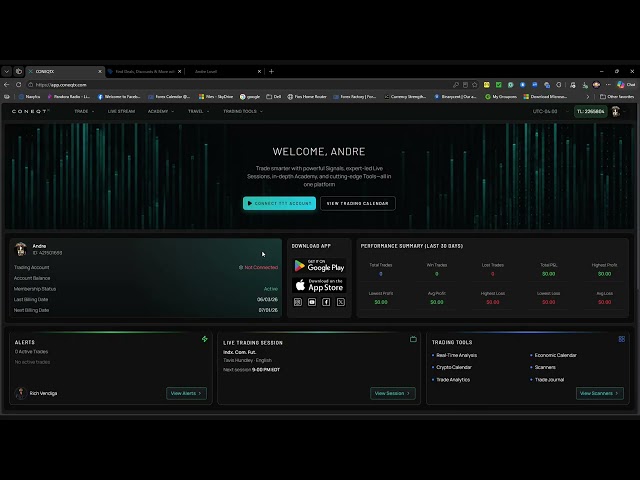The image size is (640, 480).
Task: Open the profile dropdown arrow beside the avatar
Action: tap(625, 111)
